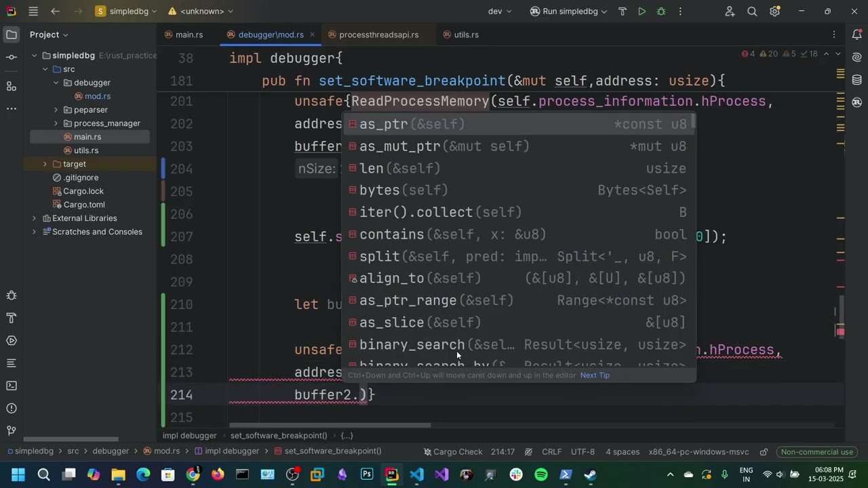Collapse the simpledbg root folder

click(34, 56)
